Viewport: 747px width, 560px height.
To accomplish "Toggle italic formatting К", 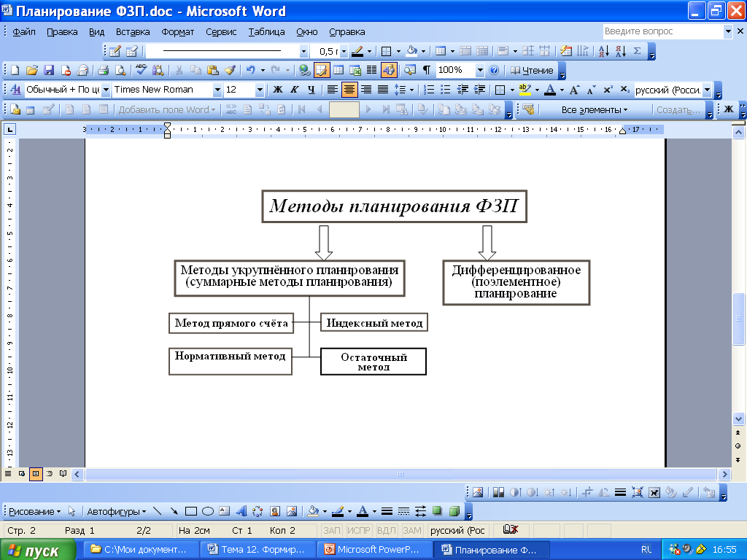I will 295,90.
